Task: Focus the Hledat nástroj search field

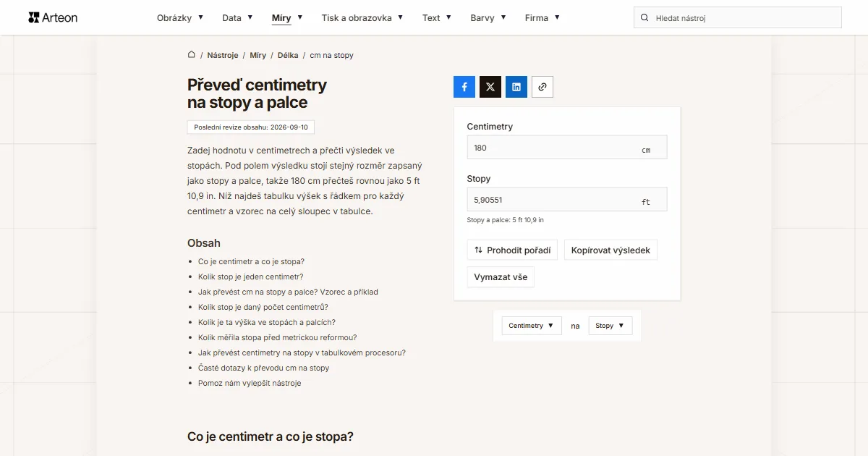Action: pyautogui.click(x=738, y=17)
